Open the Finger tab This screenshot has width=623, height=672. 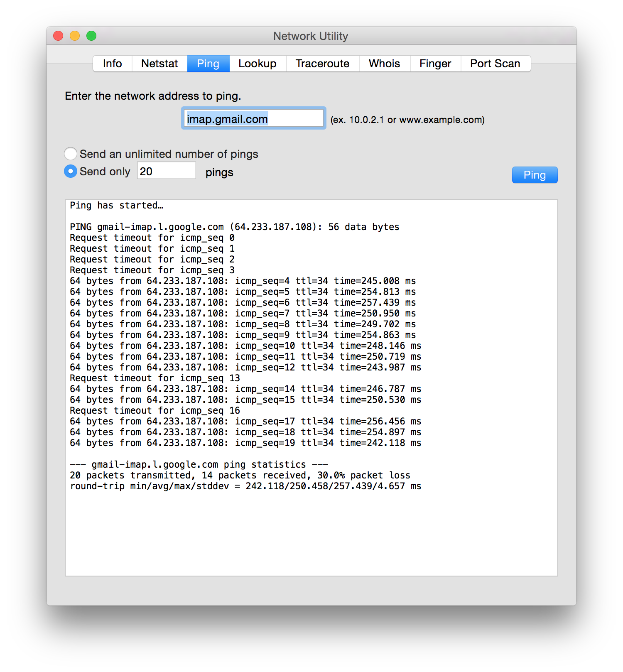435,64
